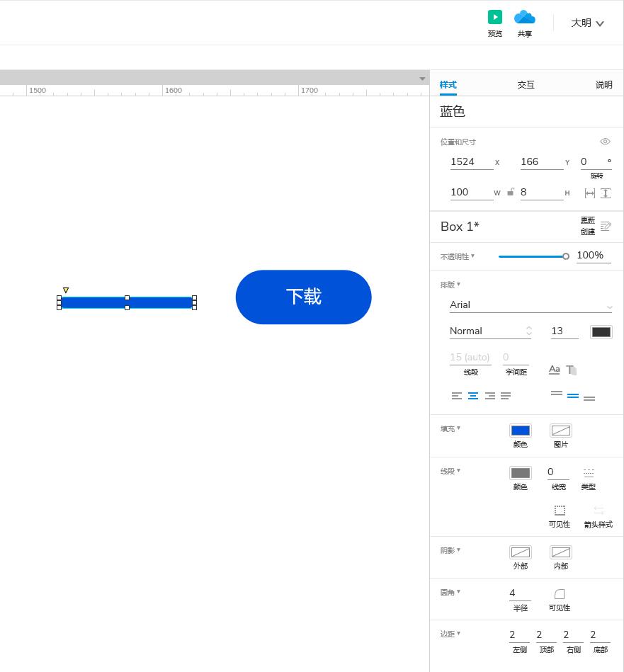
Task: Collapse the 阴影 section
Action: [x=450, y=550]
